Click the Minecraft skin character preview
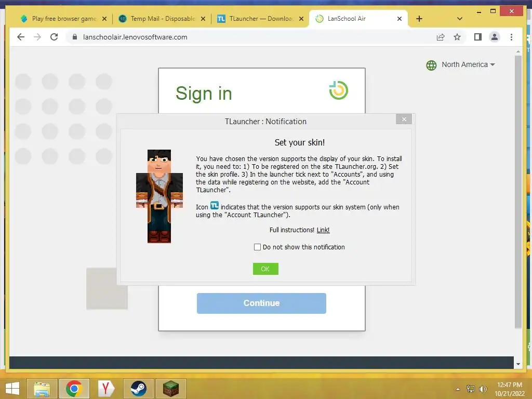This screenshot has width=532, height=399. pyautogui.click(x=159, y=196)
